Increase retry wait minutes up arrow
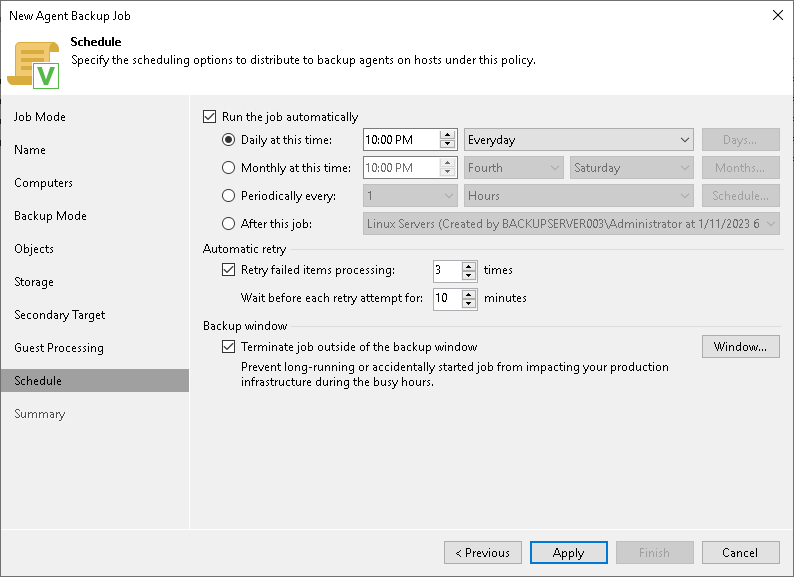The image size is (794, 577). click(469, 293)
